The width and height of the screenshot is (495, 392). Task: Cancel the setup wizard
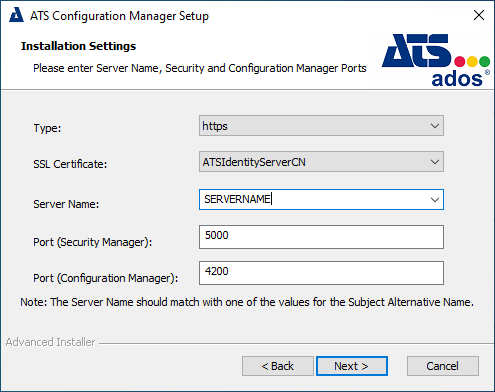(443, 366)
